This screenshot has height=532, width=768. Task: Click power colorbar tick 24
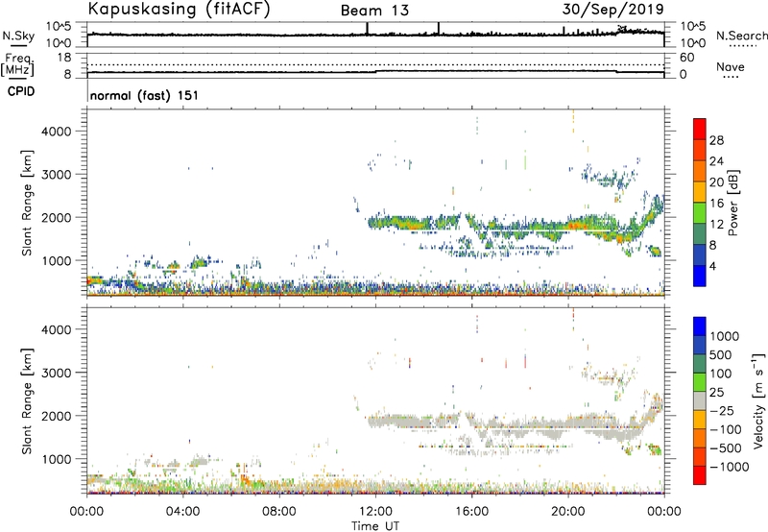716,161
